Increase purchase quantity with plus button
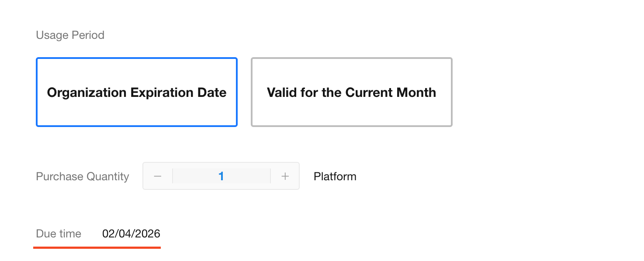 coord(285,176)
